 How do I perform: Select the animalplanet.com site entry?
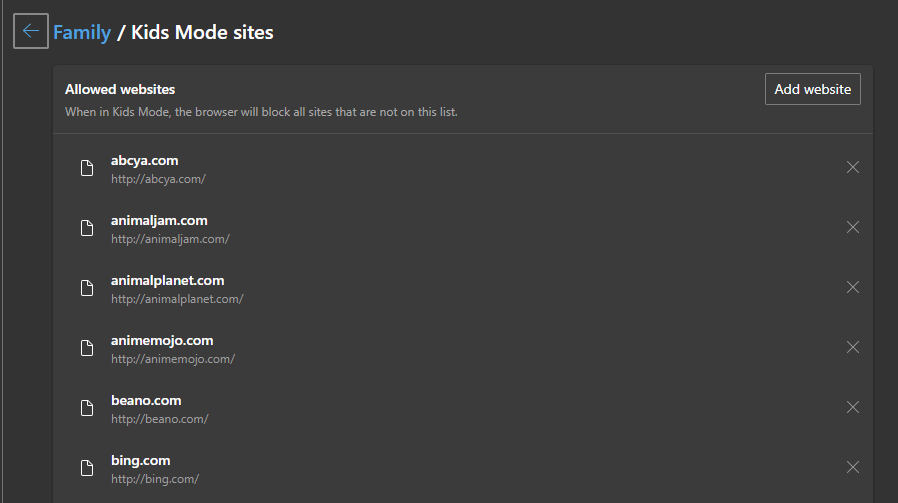tap(167, 280)
